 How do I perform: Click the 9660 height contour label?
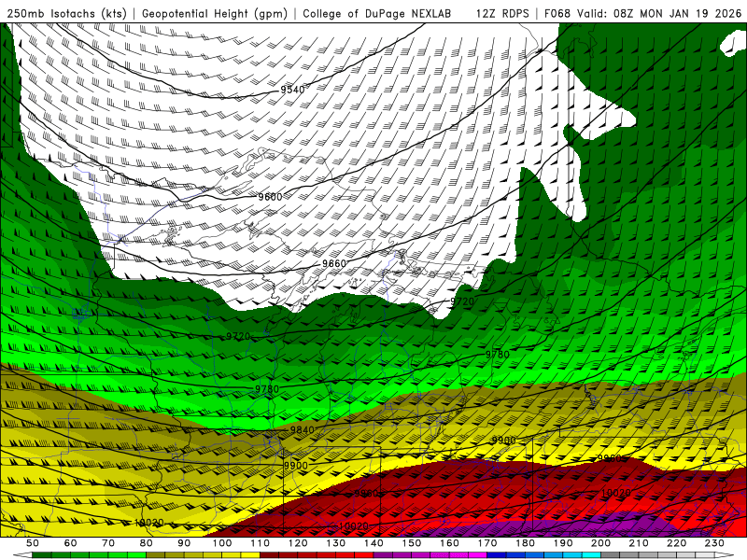point(334,263)
